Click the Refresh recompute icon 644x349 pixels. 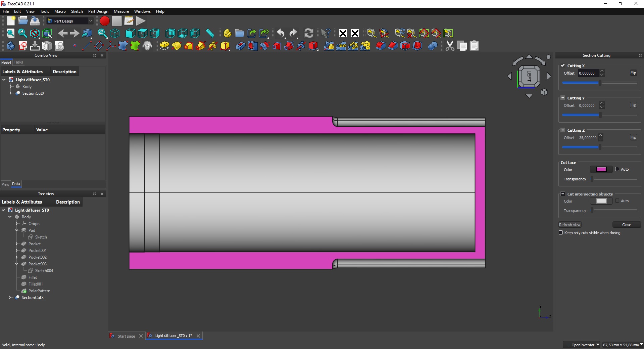[309, 33]
